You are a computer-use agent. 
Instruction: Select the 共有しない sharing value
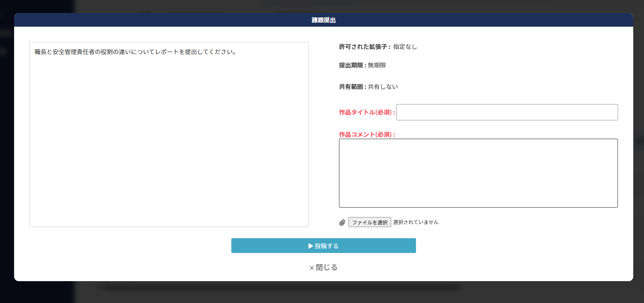pyautogui.click(x=383, y=87)
